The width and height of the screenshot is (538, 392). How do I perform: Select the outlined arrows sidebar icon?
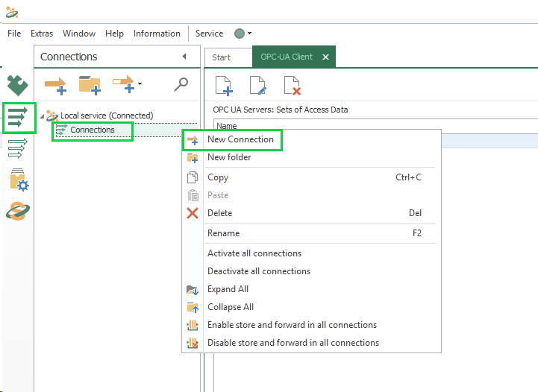[x=17, y=148]
